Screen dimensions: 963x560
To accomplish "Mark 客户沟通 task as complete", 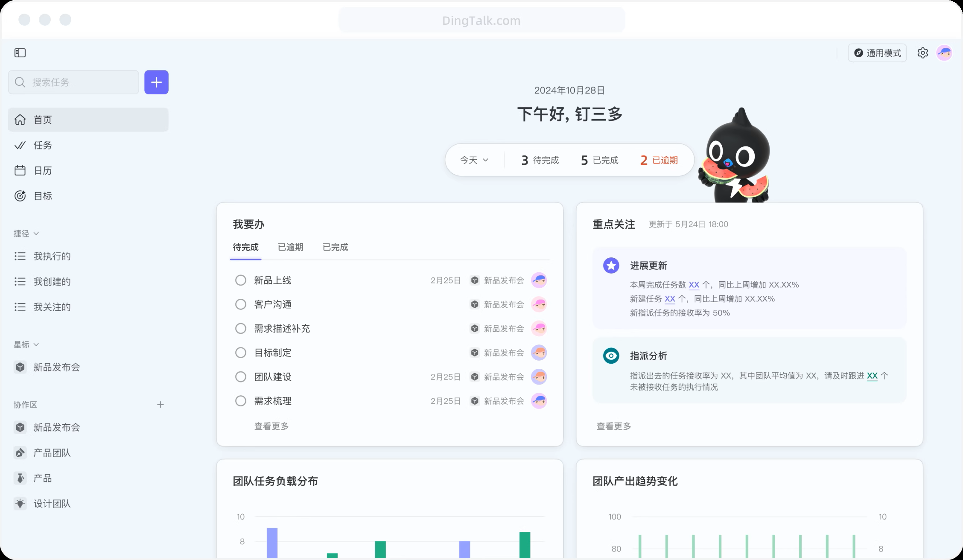I will [x=241, y=304].
